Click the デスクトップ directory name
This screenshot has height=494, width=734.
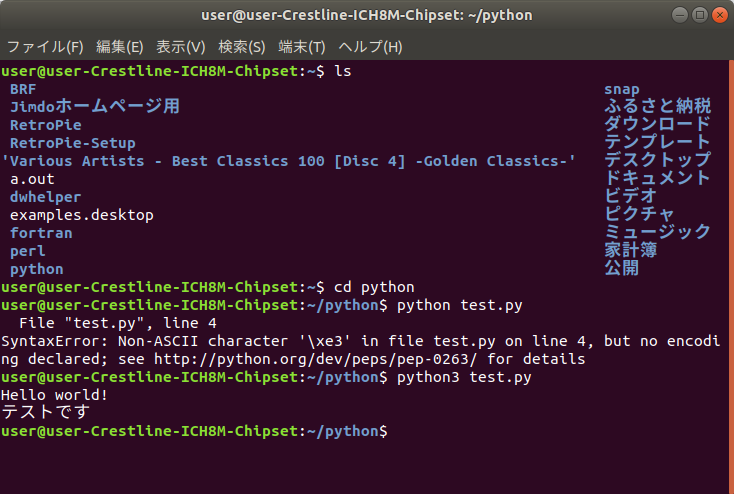658,160
